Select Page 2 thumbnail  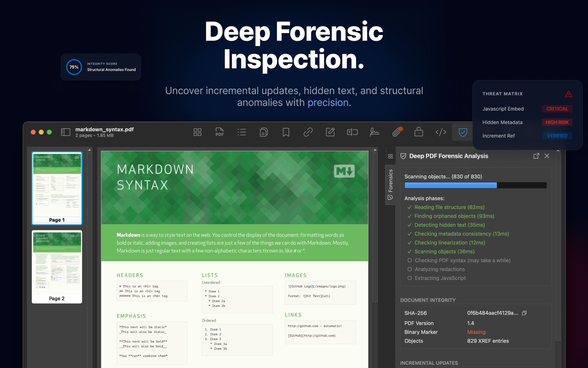coord(57,267)
